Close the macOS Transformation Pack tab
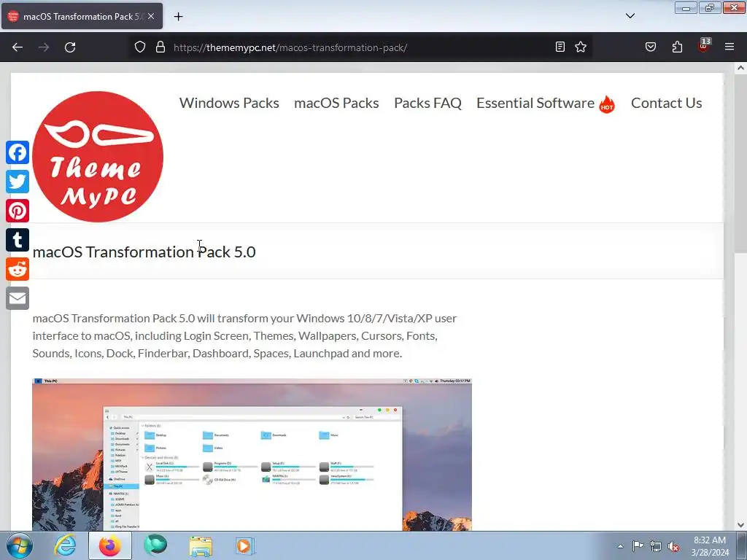This screenshot has width=747, height=560. click(x=151, y=16)
